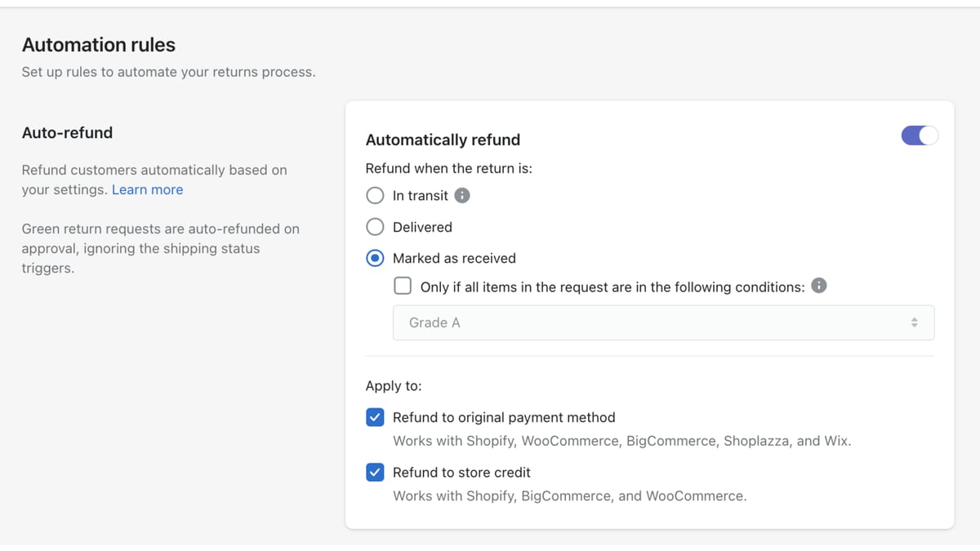Click the info icon beside item conditions
980x551 pixels.
tap(819, 286)
